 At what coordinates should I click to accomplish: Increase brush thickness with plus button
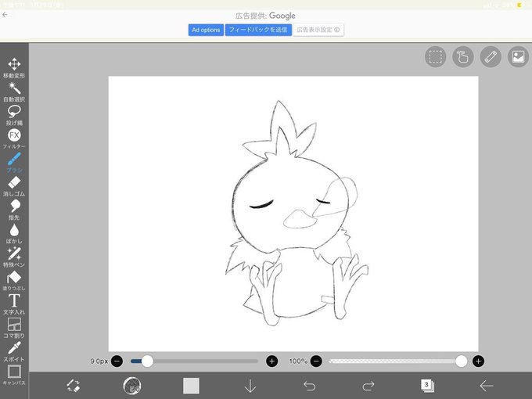pyautogui.click(x=271, y=361)
